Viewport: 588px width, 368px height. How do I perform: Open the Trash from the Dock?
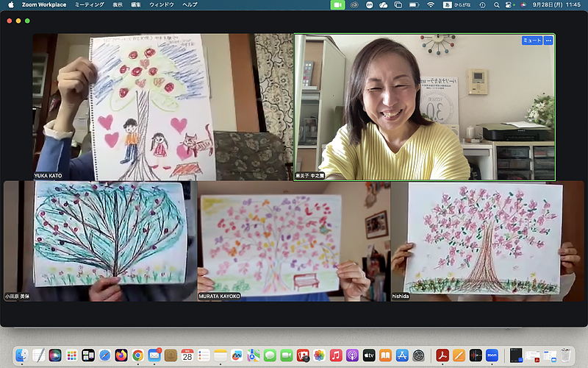565,355
